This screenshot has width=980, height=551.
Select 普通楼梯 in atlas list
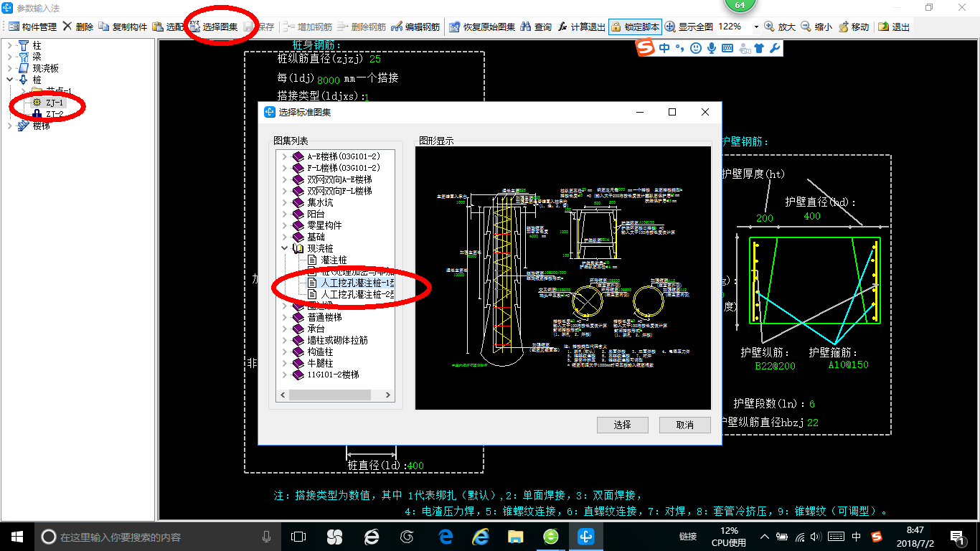324,317
